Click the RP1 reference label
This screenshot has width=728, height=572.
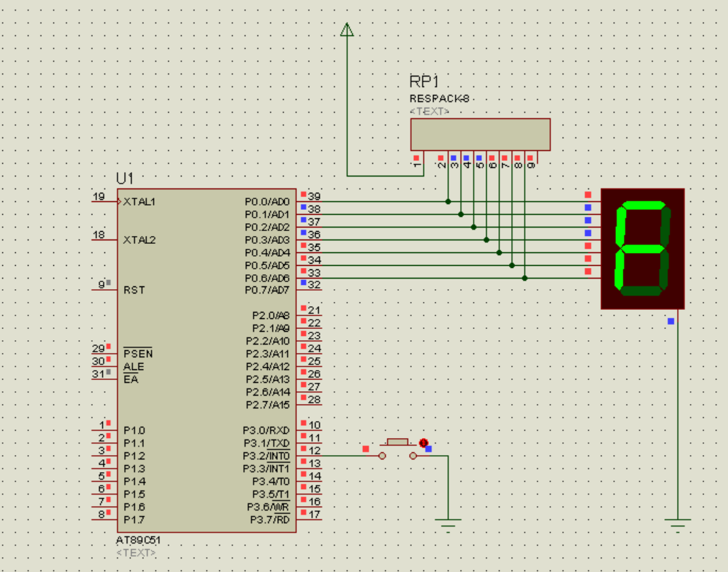tap(424, 82)
